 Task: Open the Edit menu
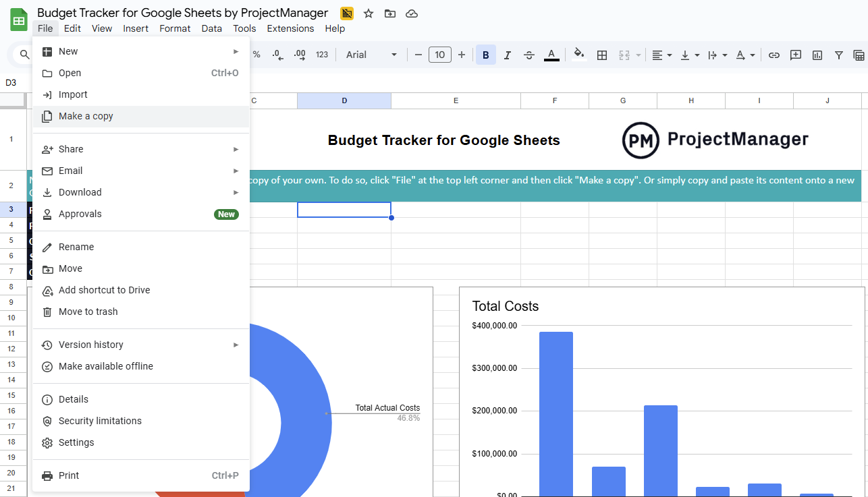(72, 28)
